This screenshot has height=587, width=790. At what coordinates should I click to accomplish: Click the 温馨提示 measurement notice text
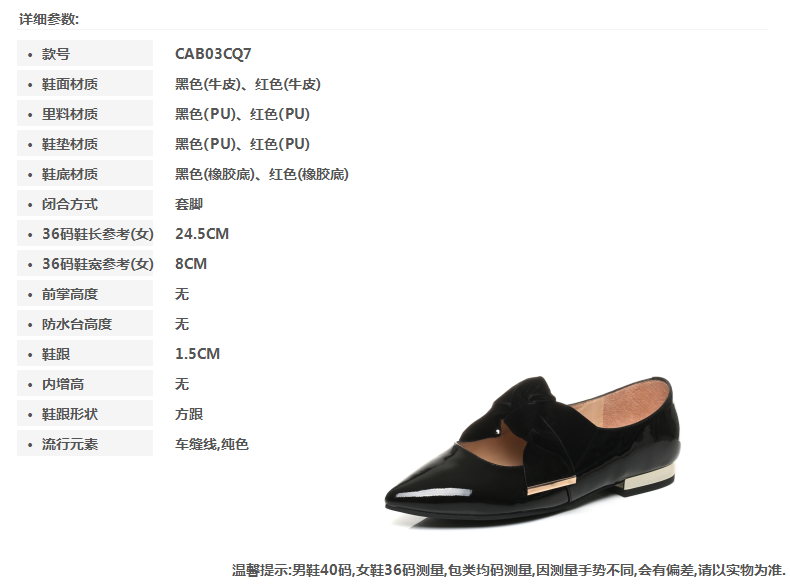coord(508,570)
